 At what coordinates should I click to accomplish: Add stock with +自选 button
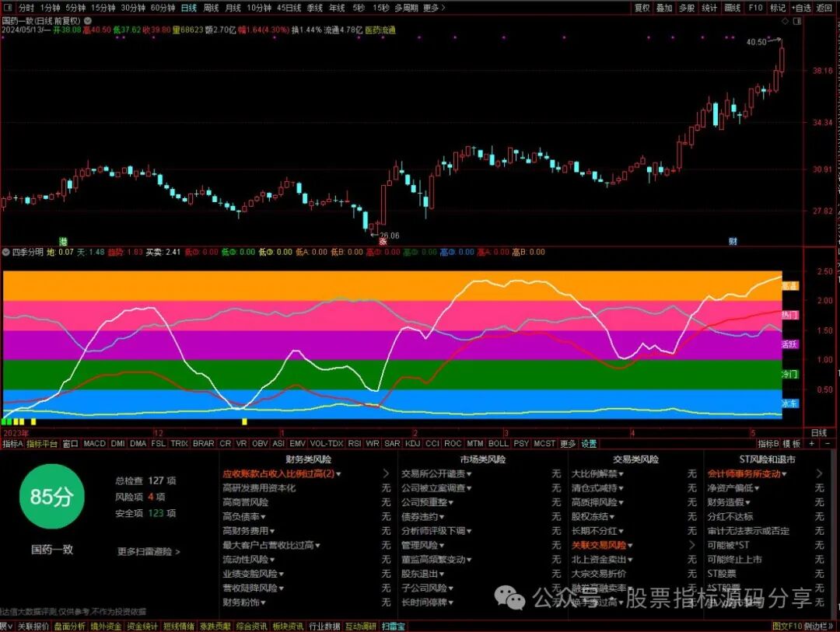coord(801,8)
